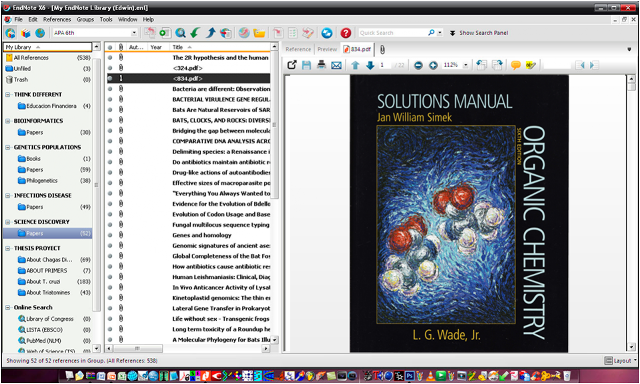Click the reference list vertical scrollbar thumb
The image size is (640, 384).
click(274, 125)
